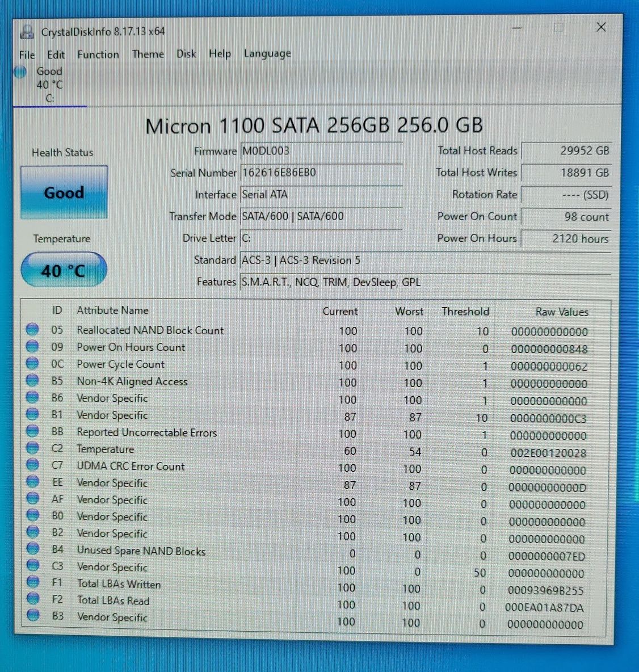Click the Raw Values column header
Viewport: 639px width, 672px height.
(561, 312)
